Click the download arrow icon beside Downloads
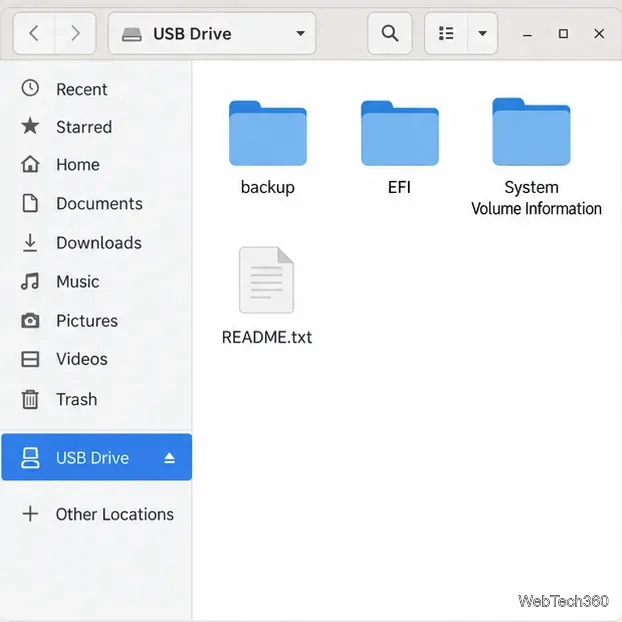 coord(30,243)
